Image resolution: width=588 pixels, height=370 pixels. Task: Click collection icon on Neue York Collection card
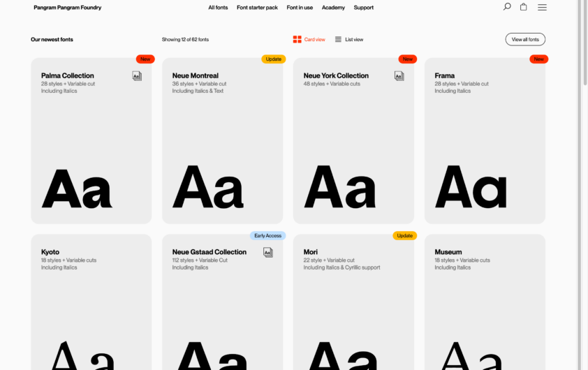(399, 76)
